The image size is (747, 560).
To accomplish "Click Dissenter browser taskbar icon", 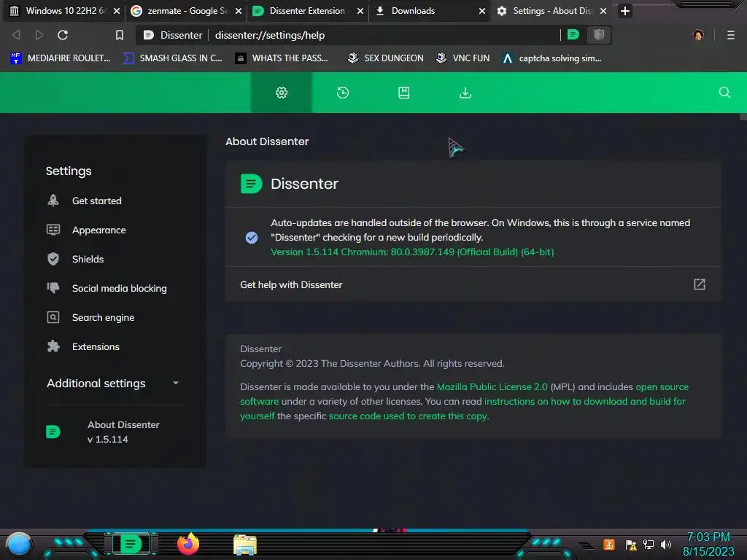I will coord(131,544).
